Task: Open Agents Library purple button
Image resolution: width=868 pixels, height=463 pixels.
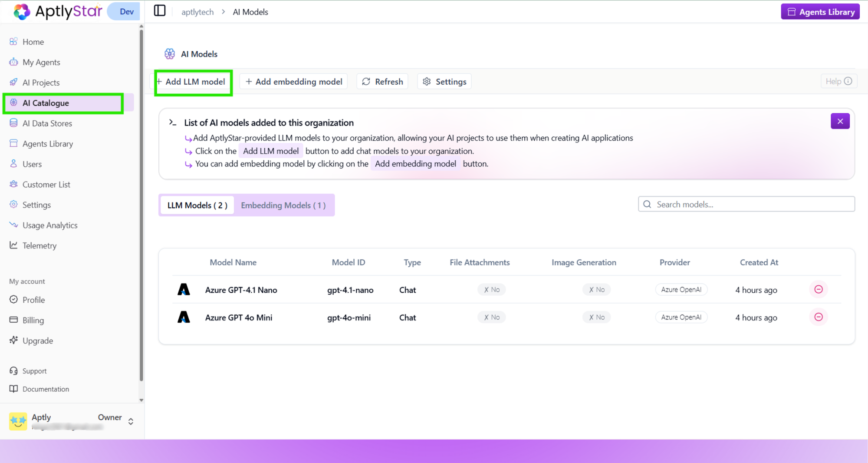Action: 820,12
